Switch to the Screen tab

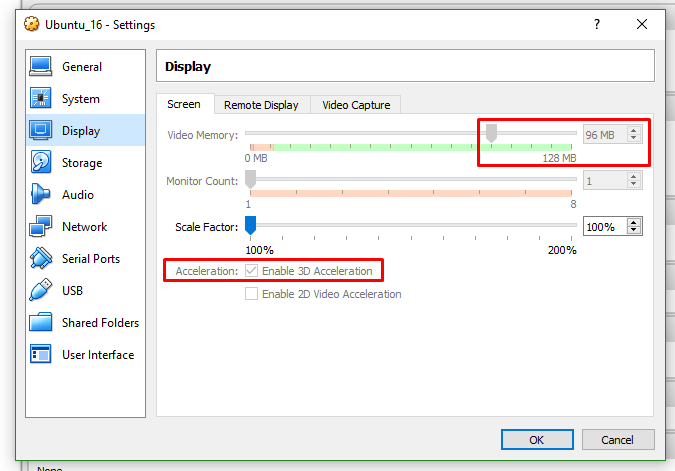point(185,104)
